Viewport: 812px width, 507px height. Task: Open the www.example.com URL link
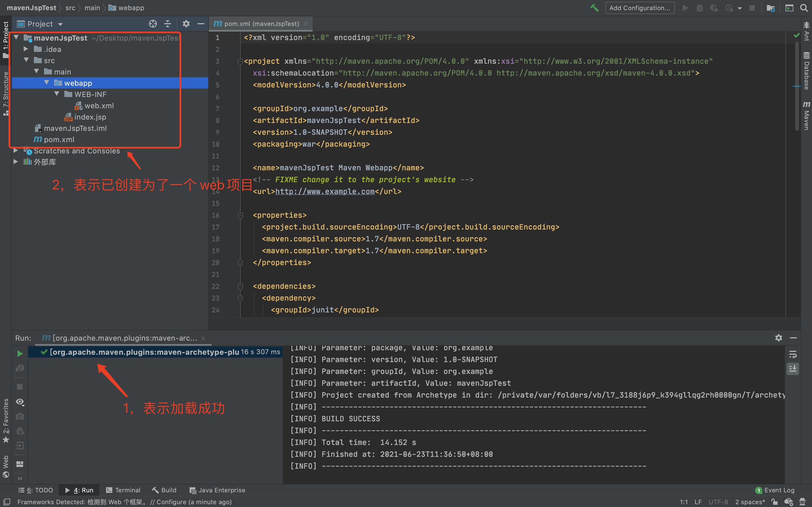coord(324,191)
